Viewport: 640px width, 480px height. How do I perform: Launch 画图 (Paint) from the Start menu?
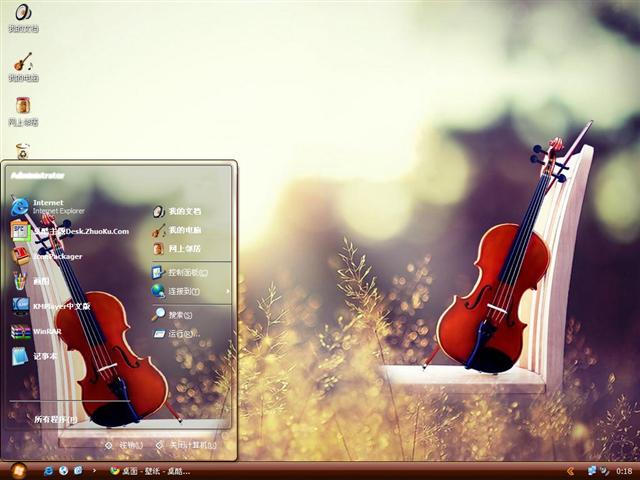click(x=31, y=281)
